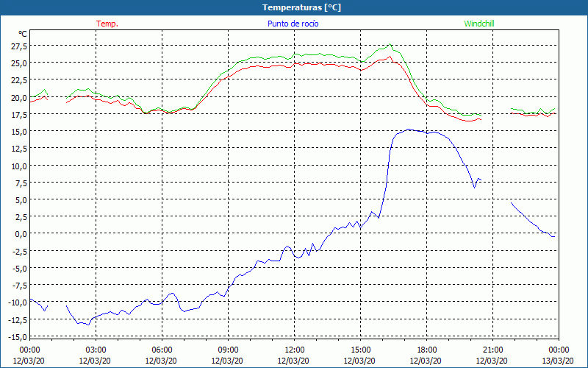
Task: Click the -15,0 y-axis value
Action: click(18, 338)
